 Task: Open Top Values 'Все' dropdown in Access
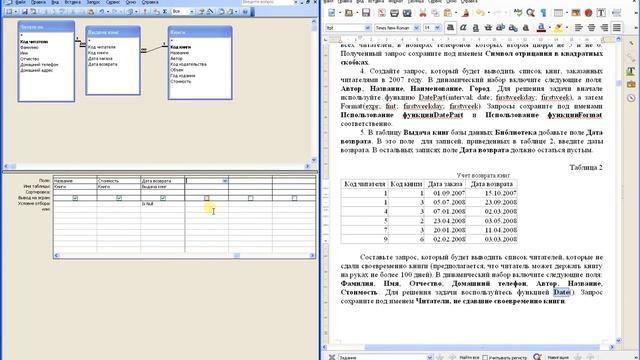pyautogui.click(x=192, y=12)
